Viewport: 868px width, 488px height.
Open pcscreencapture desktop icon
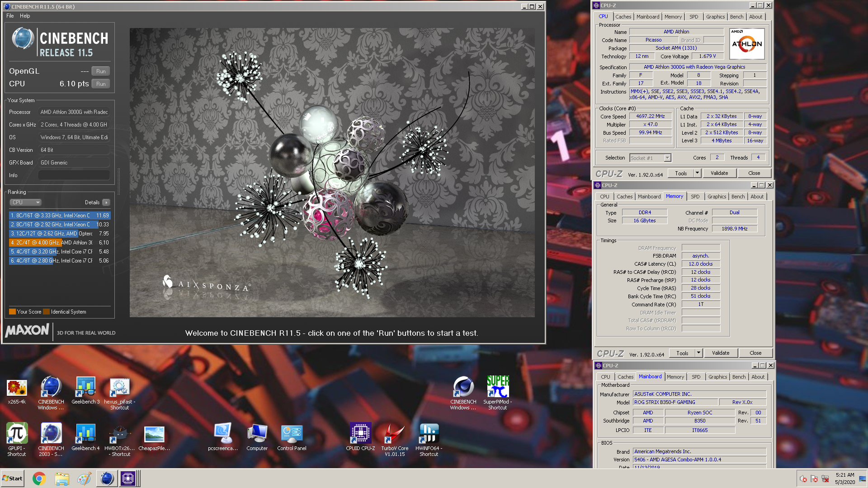coord(223,437)
